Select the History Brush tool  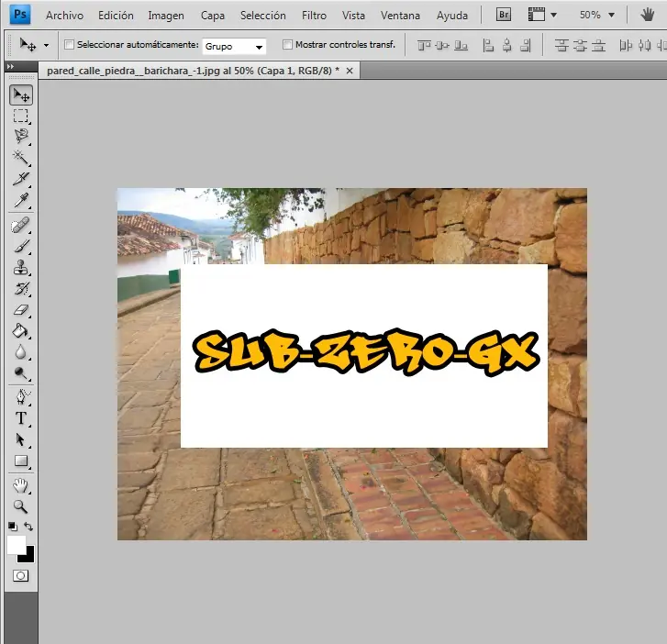(21, 289)
